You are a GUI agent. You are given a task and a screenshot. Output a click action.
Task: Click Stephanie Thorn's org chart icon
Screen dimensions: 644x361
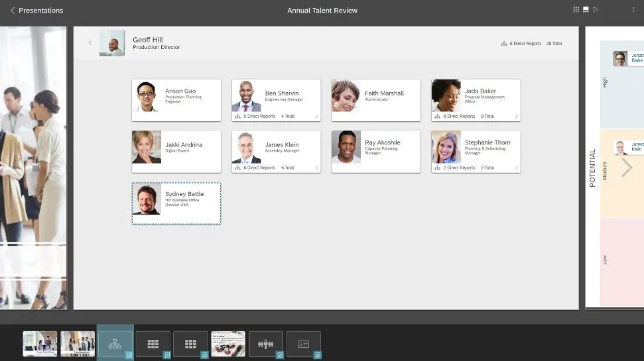pyautogui.click(x=437, y=168)
